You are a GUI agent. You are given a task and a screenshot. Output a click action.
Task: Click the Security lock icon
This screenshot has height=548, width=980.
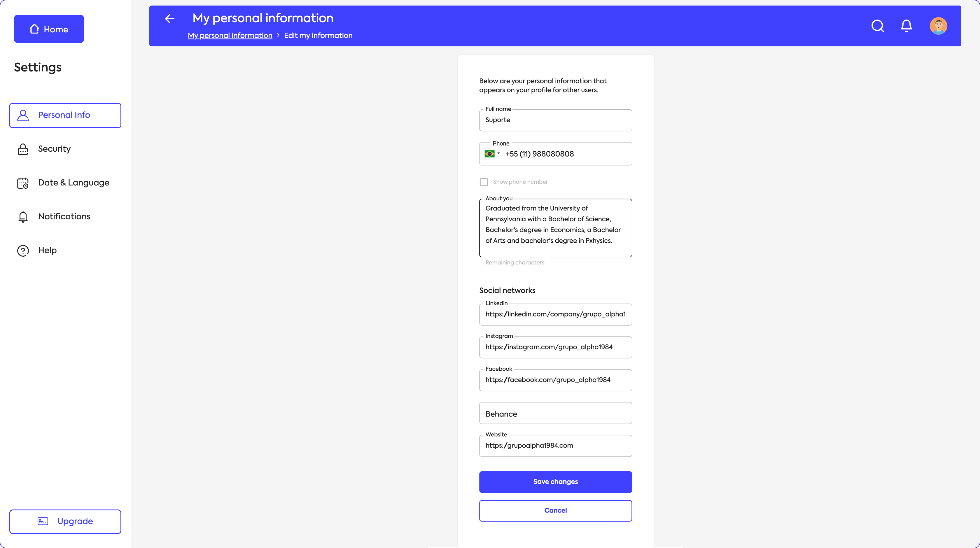click(x=23, y=149)
